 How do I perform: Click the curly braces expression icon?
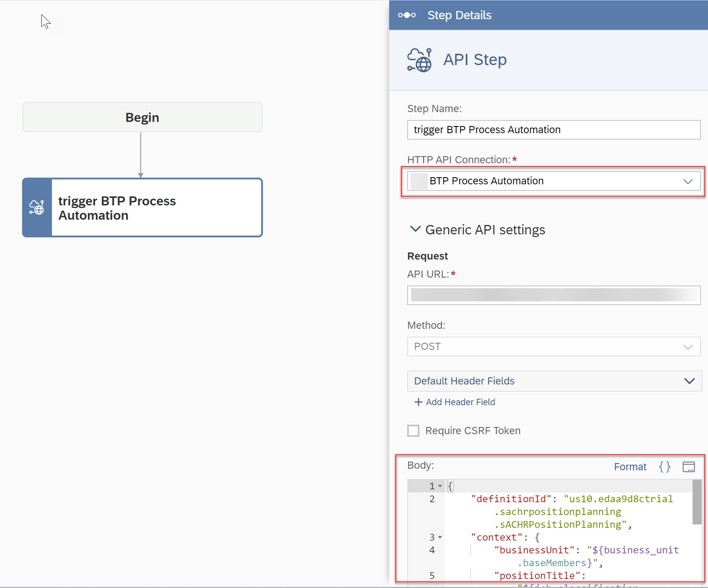665,467
